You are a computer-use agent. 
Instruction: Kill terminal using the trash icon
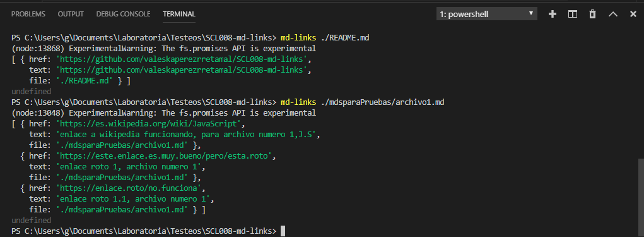(x=593, y=14)
